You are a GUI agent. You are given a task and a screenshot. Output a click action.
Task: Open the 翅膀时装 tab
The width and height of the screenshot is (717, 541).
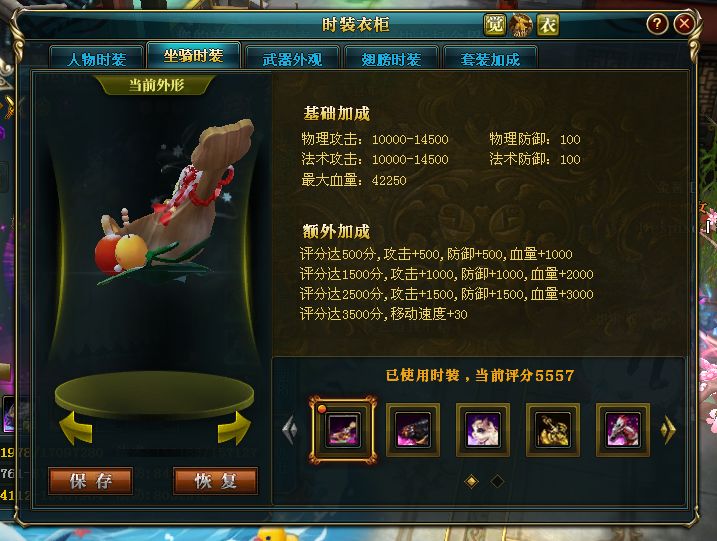tap(391, 59)
